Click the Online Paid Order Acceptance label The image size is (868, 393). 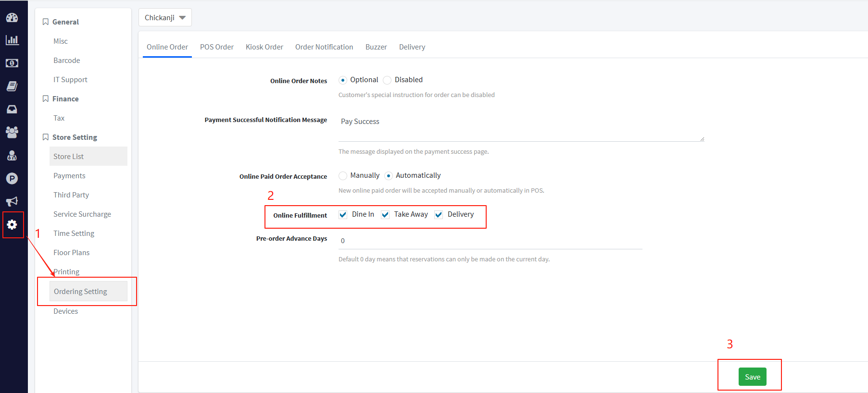point(283,176)
